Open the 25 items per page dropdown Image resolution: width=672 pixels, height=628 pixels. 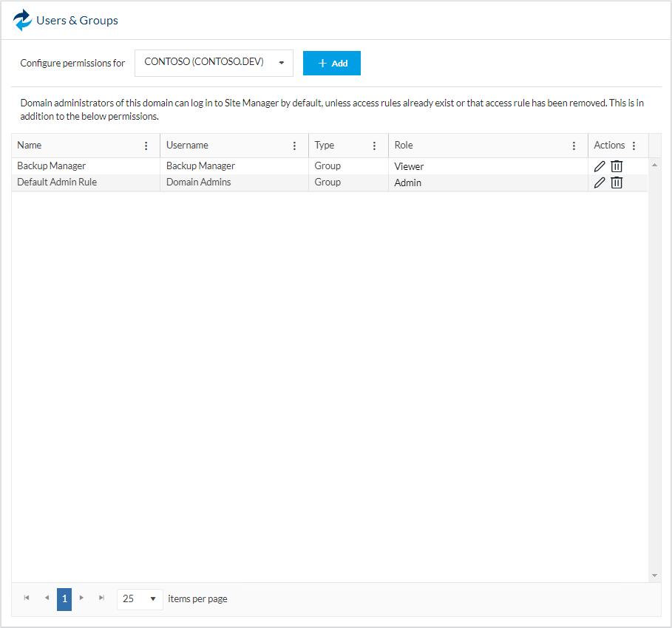pyautogui.click(x=140, y=599)
